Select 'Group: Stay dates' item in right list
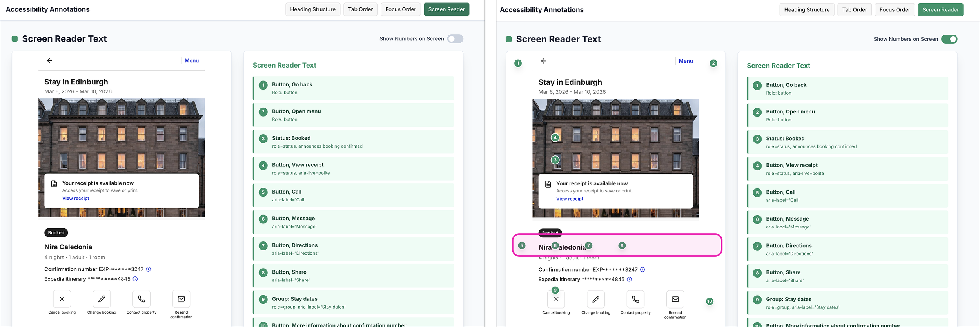The width and height of the screenshot is (980, 327). click(x=848, y=303)
